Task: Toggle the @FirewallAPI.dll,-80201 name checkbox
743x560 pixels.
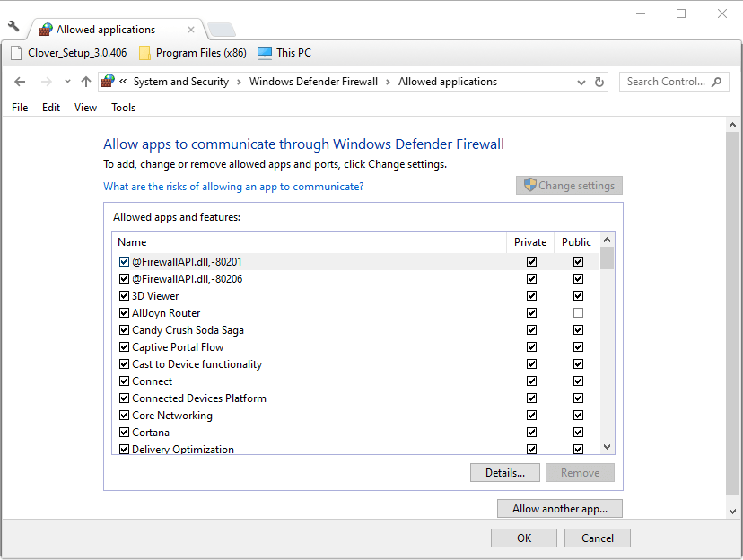Action: pos(124,261)
